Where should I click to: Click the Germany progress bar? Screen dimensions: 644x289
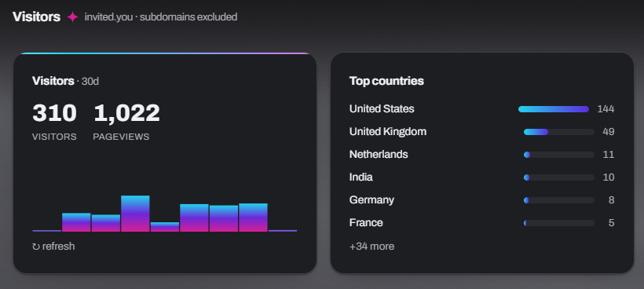point(559,200)
